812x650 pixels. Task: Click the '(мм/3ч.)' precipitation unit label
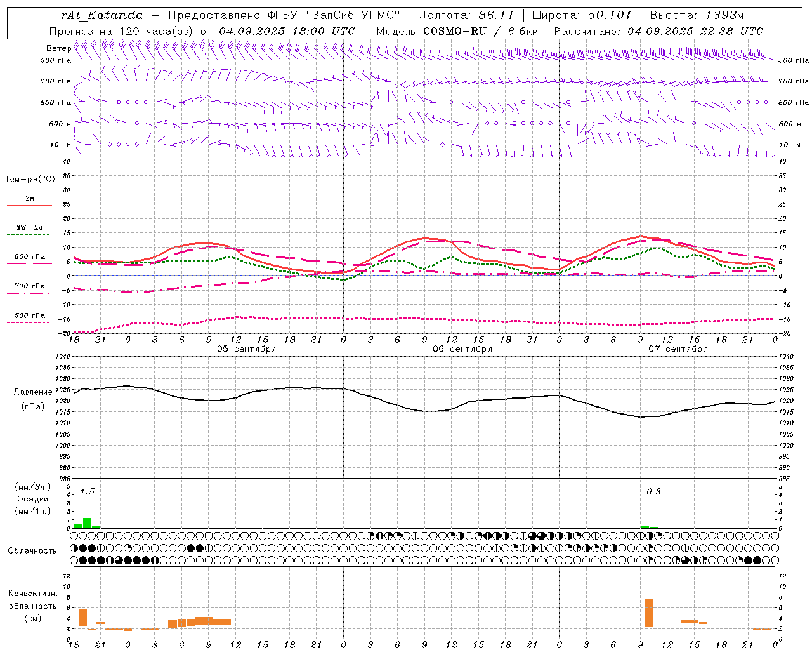(x=33, y=487)
